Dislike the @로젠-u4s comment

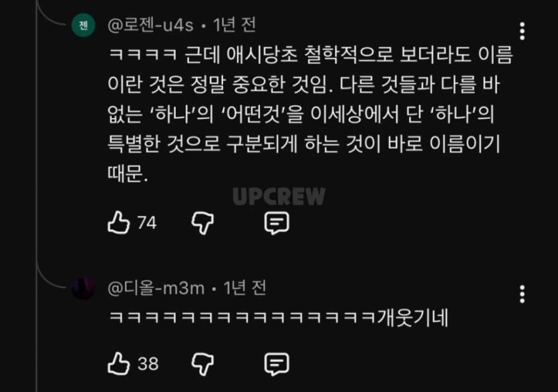point(202,223)
